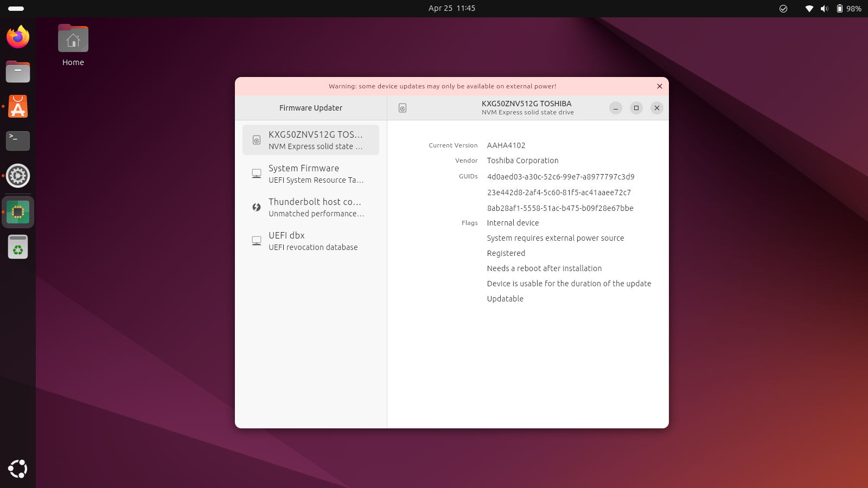The height and width of the screenshot is (488, 868).
Task: Click the Activities pill in top-left corner
Action: pos(16,9)
